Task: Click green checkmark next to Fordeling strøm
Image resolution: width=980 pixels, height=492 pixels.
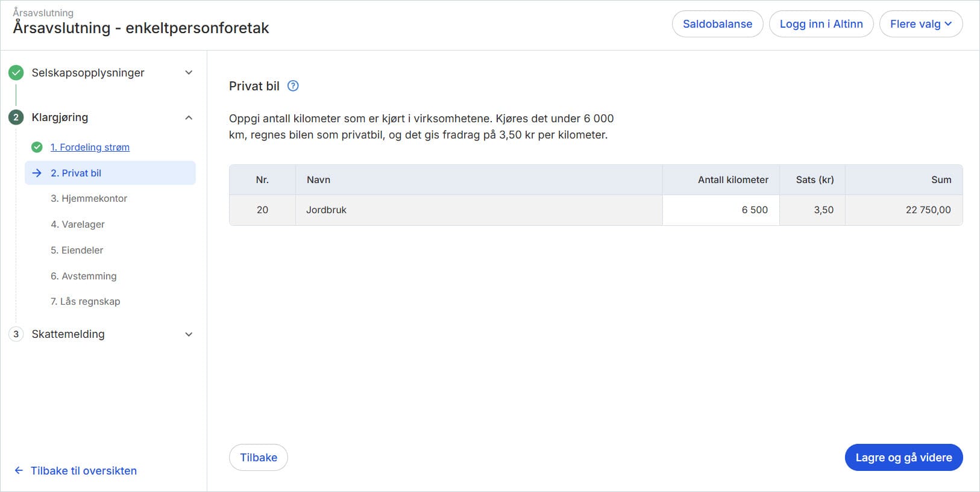Action: point(37,148)
